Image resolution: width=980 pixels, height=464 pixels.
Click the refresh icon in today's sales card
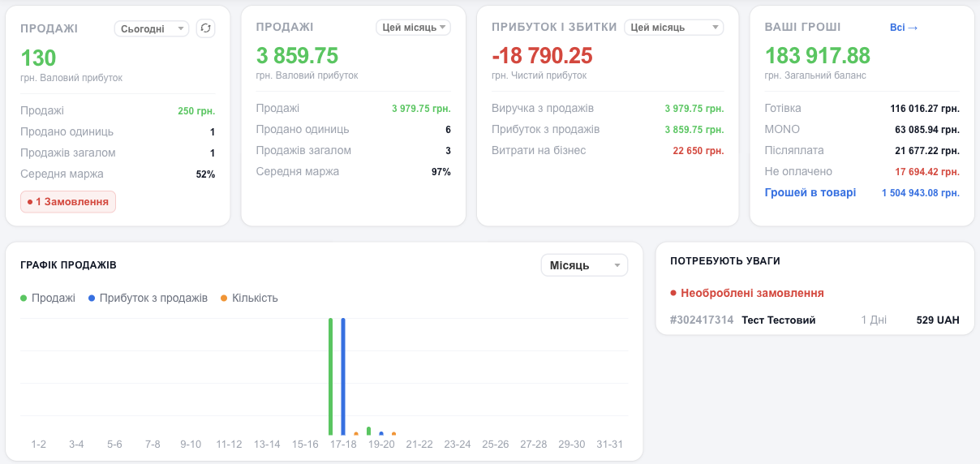coord(205,28)
